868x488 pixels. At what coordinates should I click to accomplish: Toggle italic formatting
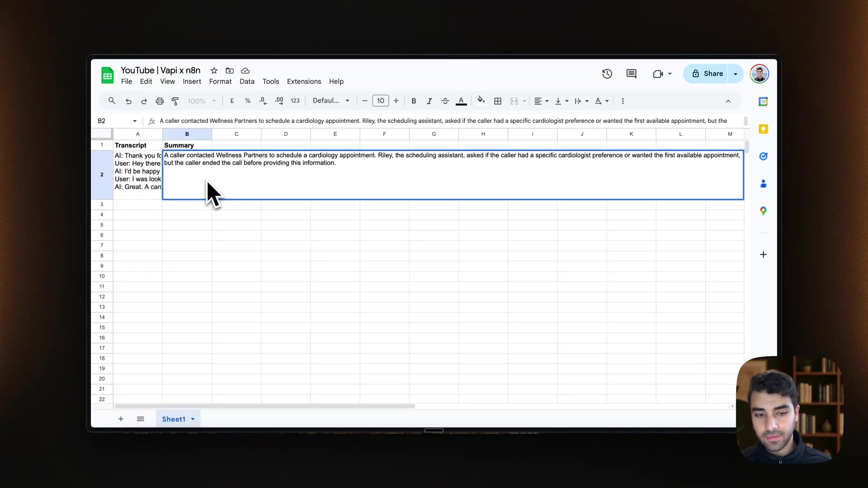click(429, 101)
